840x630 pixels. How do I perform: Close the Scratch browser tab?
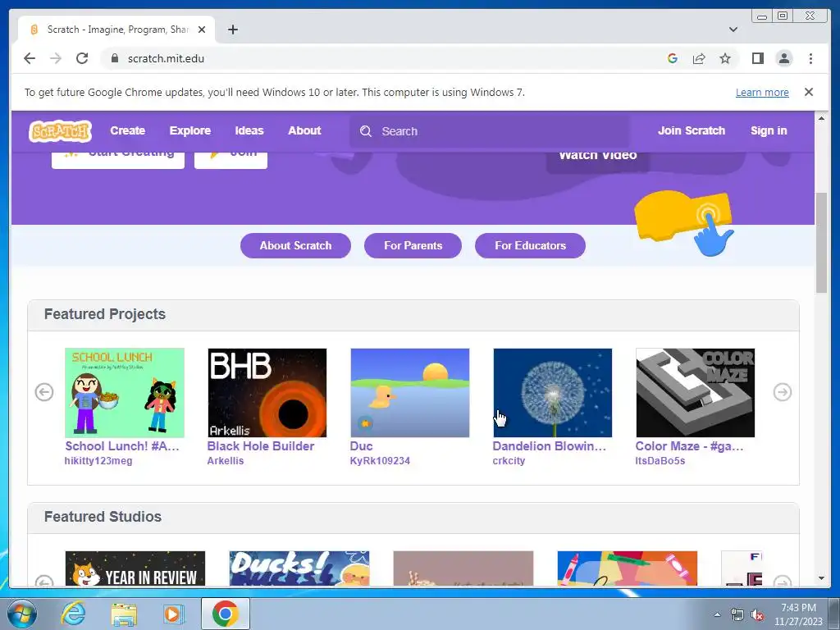click(202, 30)
